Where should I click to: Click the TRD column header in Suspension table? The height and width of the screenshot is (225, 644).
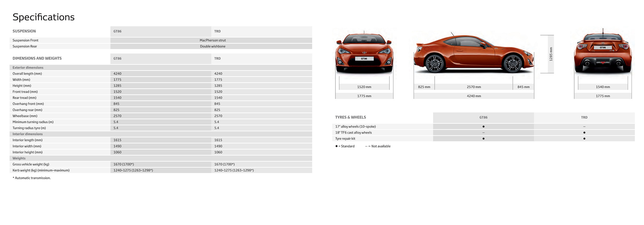217,31
